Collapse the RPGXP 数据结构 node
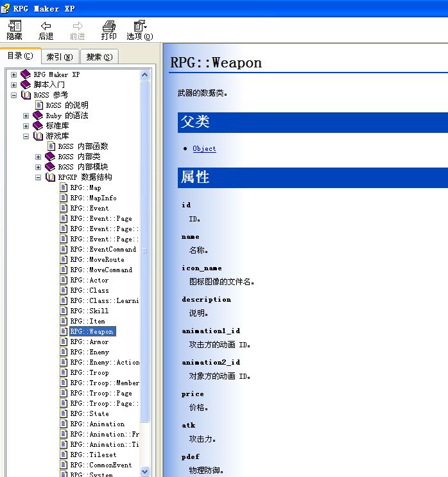This screenshot has width=448, height=477. [38, 177]
